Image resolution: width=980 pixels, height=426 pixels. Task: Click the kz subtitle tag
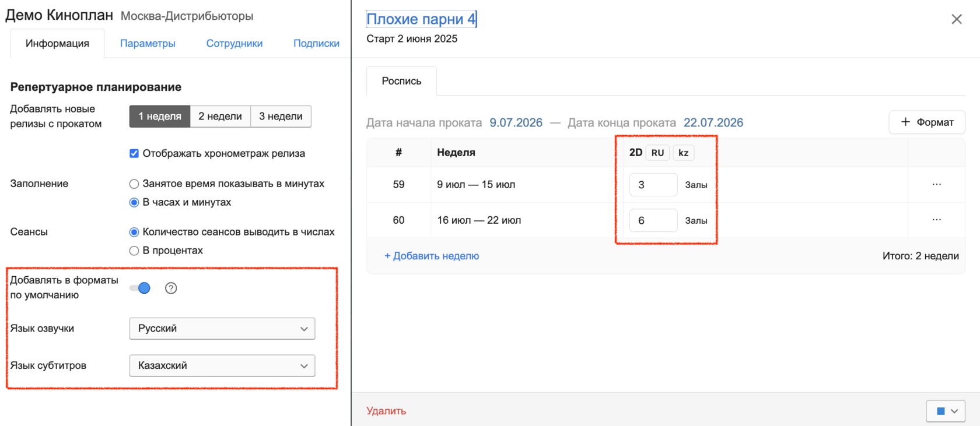point(684,153)
